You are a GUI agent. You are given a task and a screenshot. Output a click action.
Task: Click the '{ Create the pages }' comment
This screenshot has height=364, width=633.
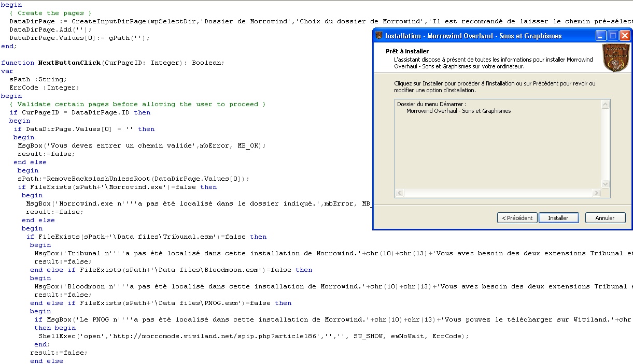point(50,13)
